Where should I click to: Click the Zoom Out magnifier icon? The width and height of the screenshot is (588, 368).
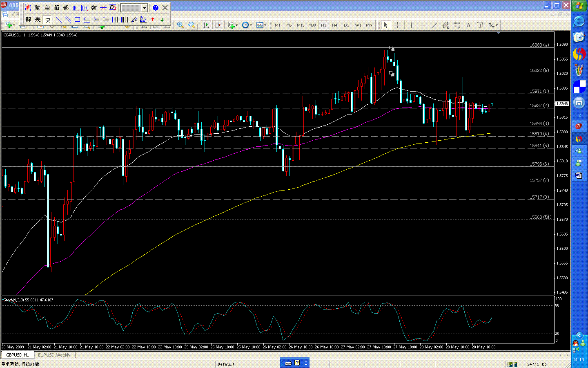[192, 25]
